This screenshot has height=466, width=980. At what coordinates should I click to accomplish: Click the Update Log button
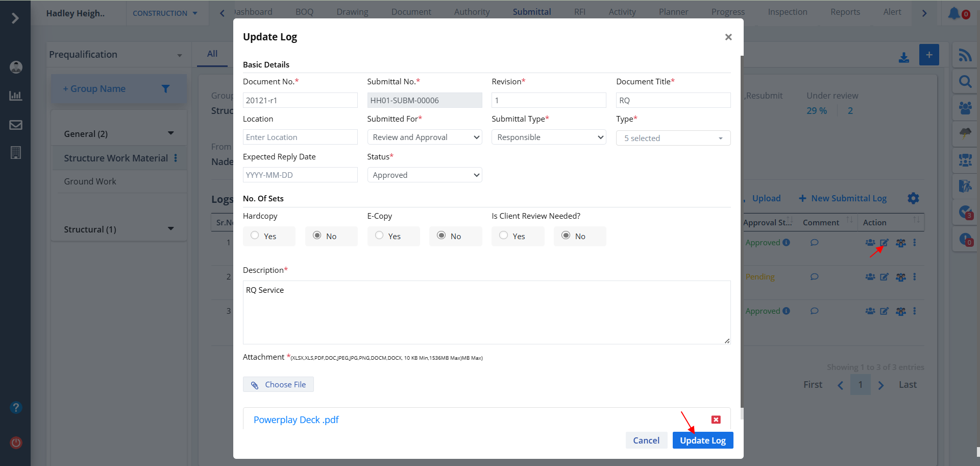(702, 440)
